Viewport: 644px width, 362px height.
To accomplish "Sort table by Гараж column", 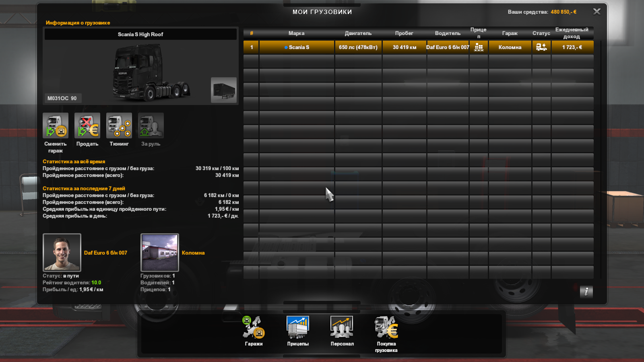I will 510,33.
